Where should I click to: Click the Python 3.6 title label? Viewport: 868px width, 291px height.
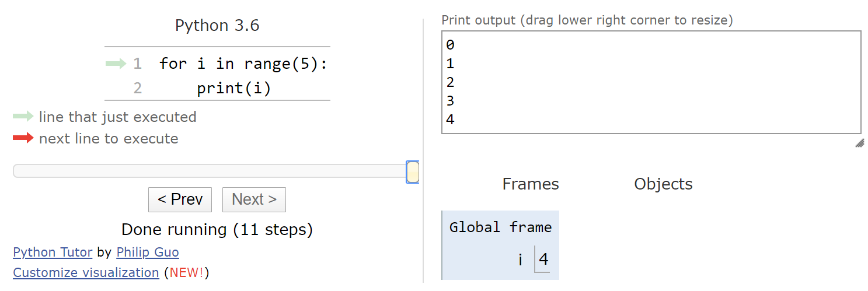[x=217, y=26]
